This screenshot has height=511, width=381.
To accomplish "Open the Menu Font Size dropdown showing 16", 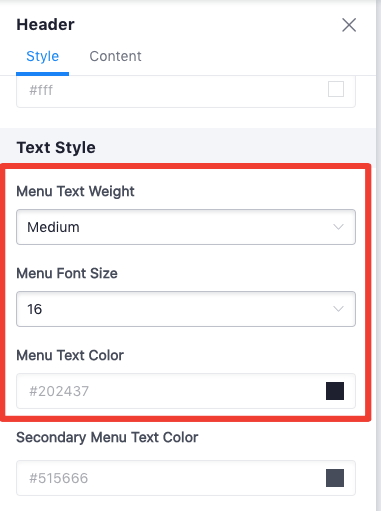I will click(186, 309).
